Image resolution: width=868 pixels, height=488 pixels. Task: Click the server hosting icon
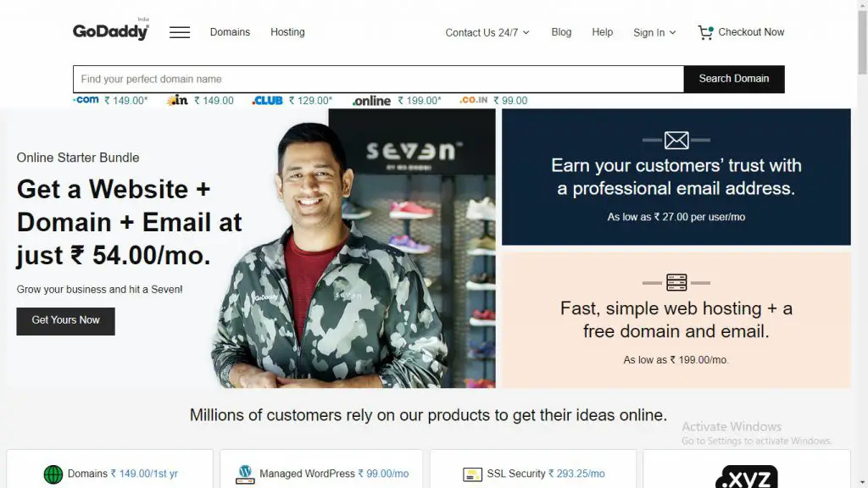pyautogui.click(x=676, y=283)
